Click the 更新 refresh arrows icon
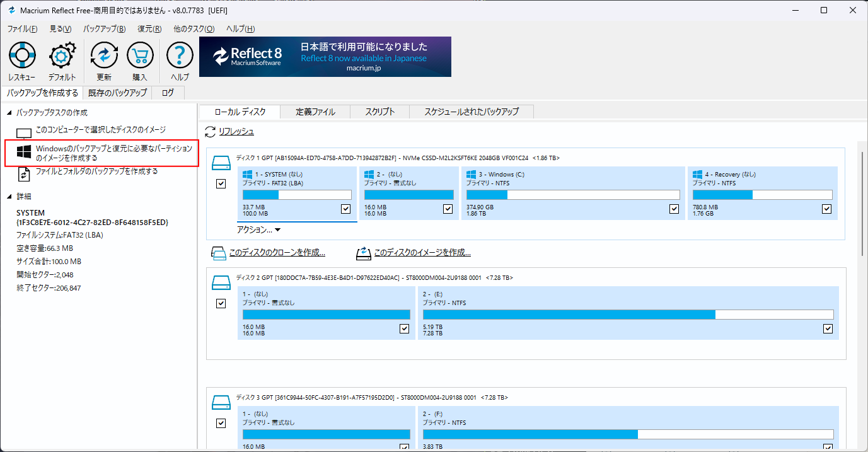 [104, 56]
